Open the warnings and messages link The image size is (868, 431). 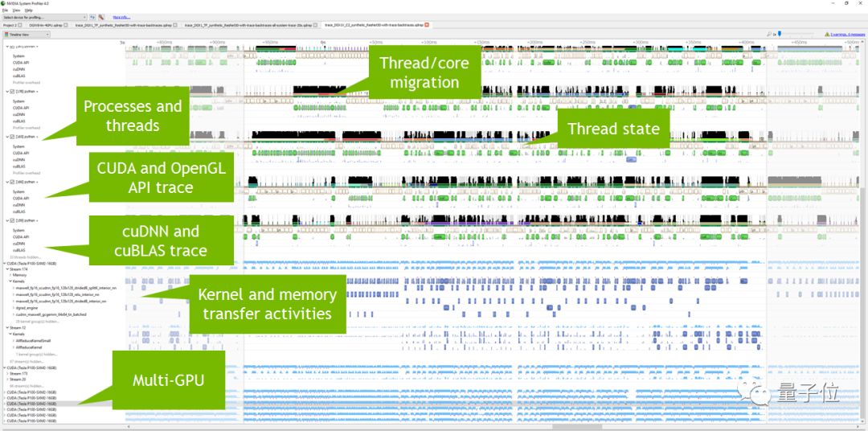point(848,35)
